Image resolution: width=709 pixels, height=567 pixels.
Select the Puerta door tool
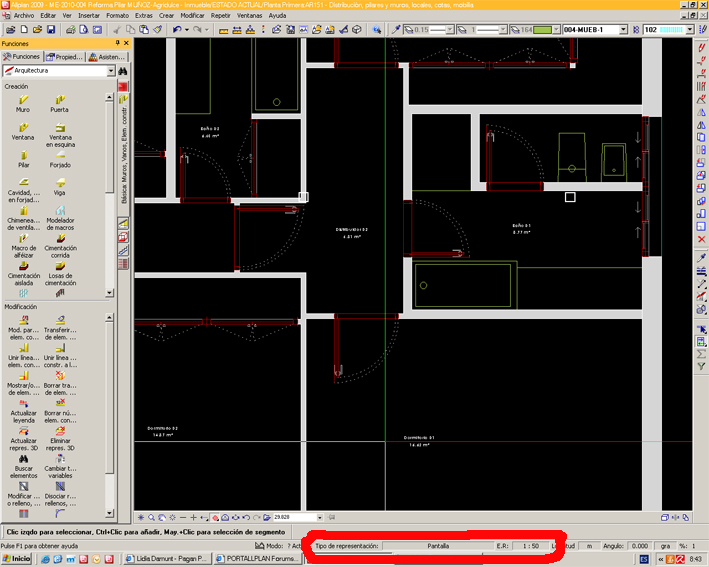coord(60,104)
